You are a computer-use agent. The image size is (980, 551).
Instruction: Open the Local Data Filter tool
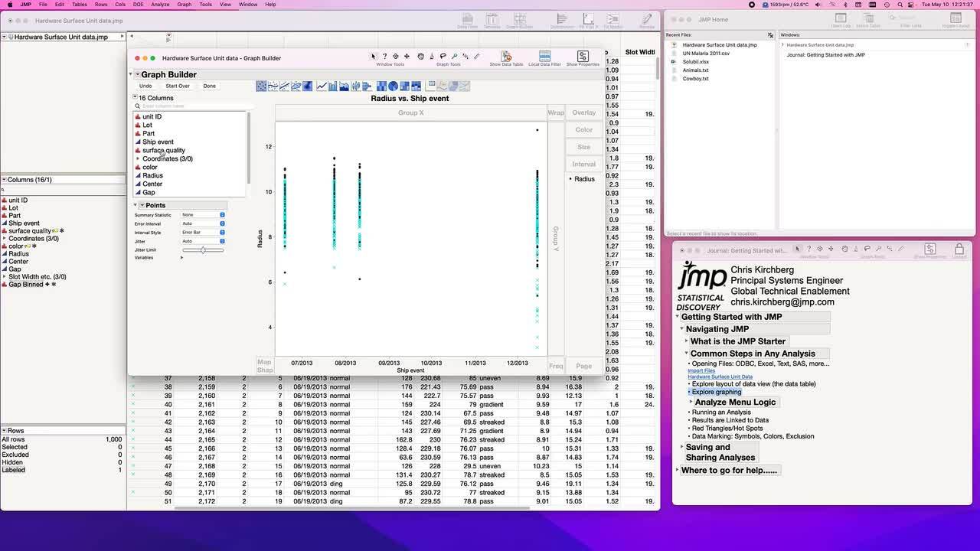(544, 57)
